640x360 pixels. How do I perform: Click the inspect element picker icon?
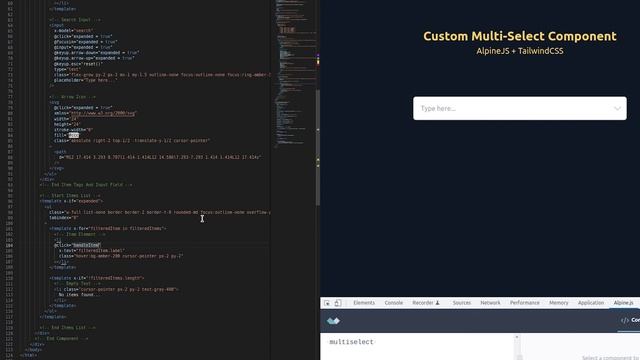click(x=327, y=303)
